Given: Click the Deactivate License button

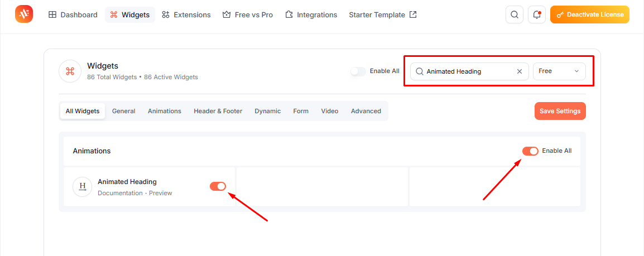Looking at the screenshot, I should [x=589, y=15].
